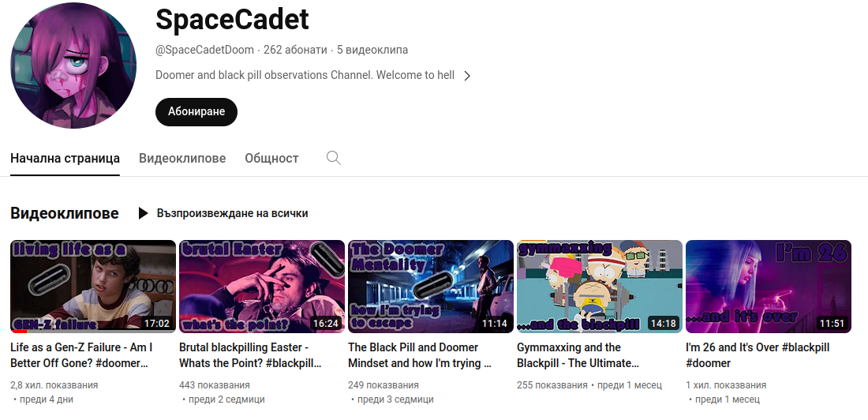The height and width of the screenshot is (420, 868).
Task: Click the Абониране subscribe button
Action: (x=196, y=111)
